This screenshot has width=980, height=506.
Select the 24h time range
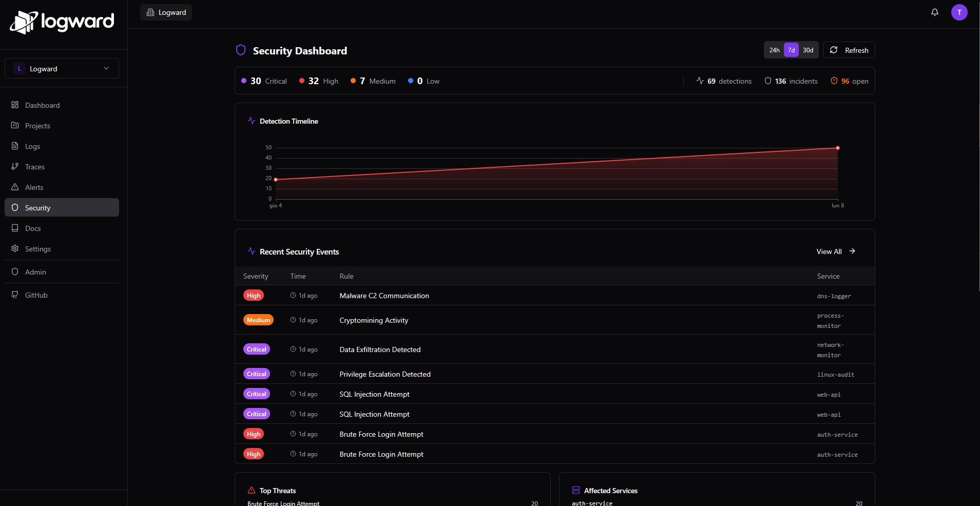coord(775,50)
